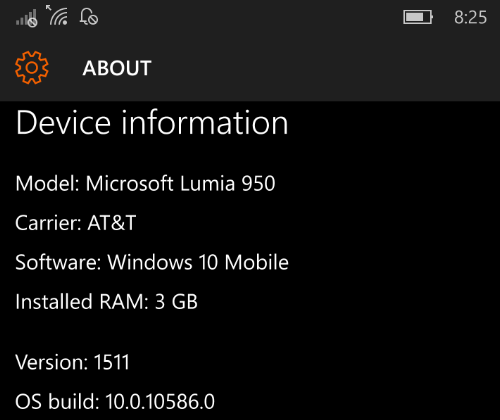Tap the Wi-Fi status icon
Screen dimensions: 500x420
(x=58, y=17)
